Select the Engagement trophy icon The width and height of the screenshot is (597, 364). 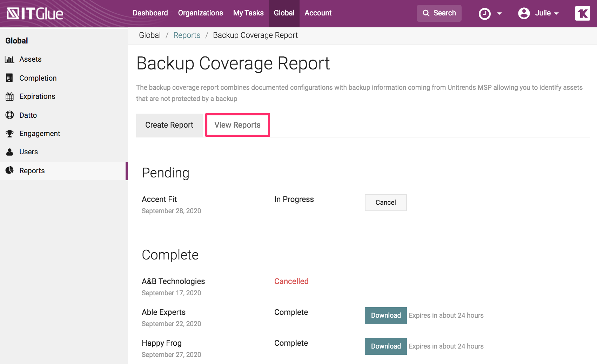pos(9,133)
